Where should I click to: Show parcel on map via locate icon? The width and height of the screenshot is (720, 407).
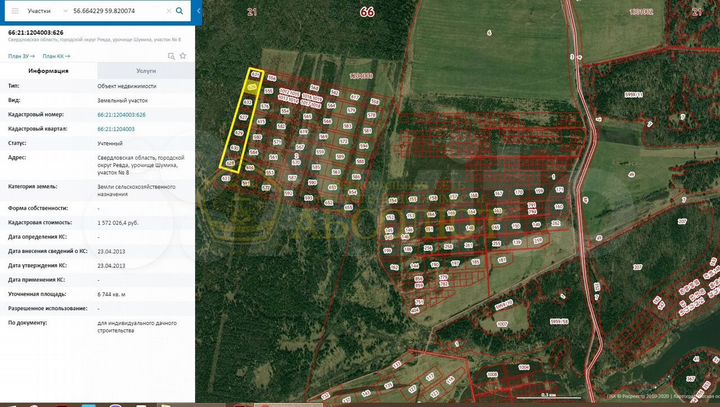pyautogui.click(x=171, y=56)
